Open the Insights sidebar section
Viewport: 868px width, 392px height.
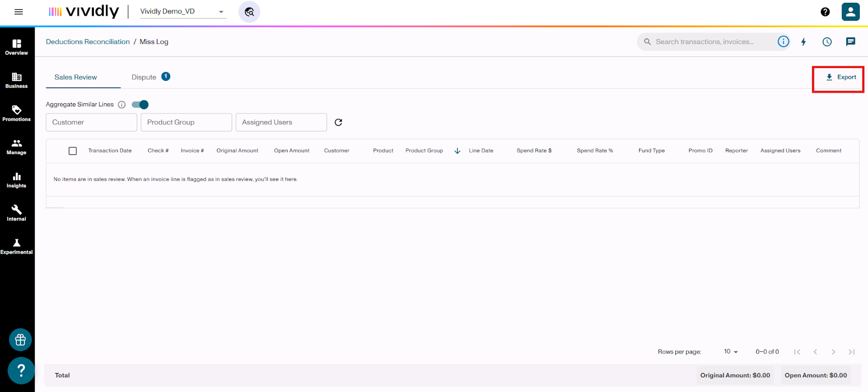pyautogui.click(x=17, y=180)
